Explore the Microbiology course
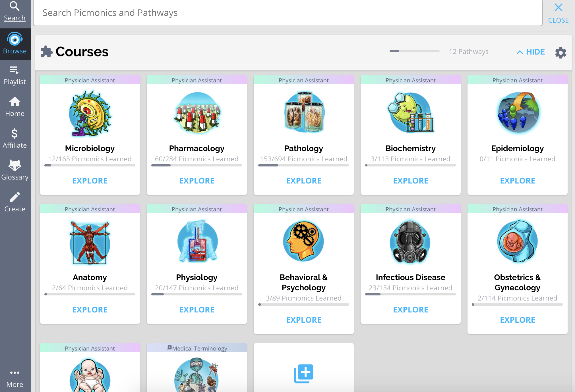 tap(90, 181)
